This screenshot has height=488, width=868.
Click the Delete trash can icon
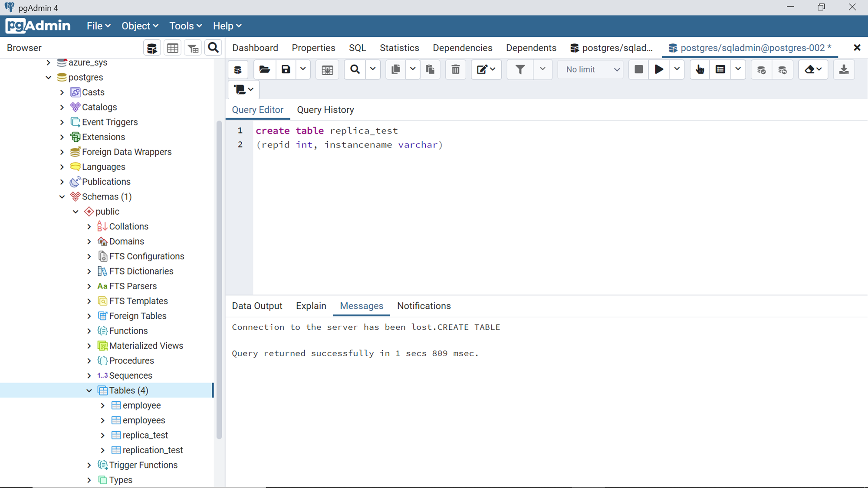click(455, 69)
